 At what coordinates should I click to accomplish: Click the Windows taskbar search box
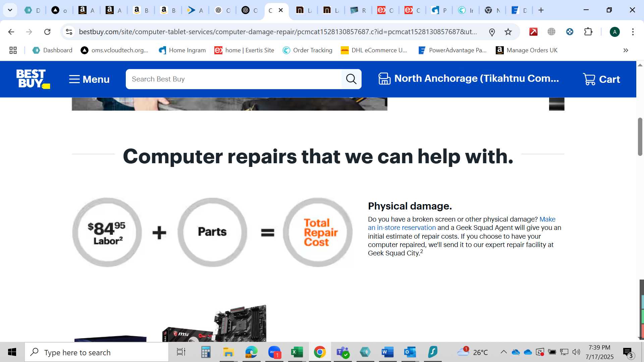click(x=97, y=352)
